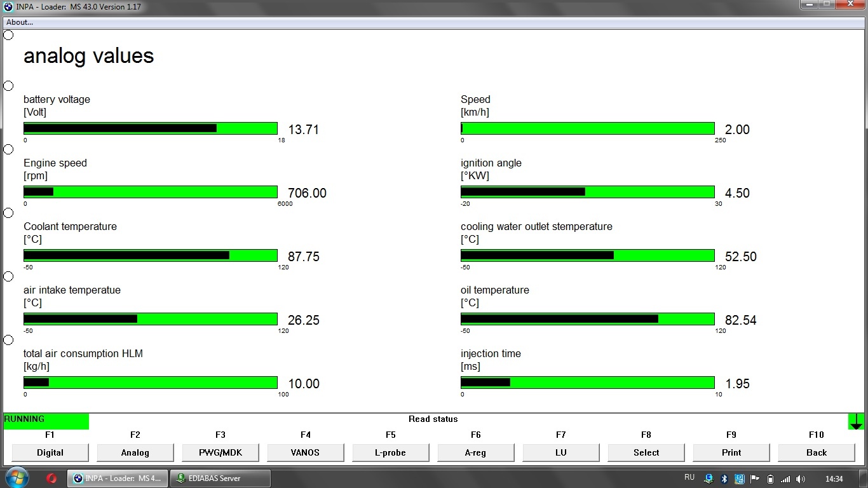Open the VANOS screen
The width and height of the screenshot is (868, 488).
tap(306, 452)
